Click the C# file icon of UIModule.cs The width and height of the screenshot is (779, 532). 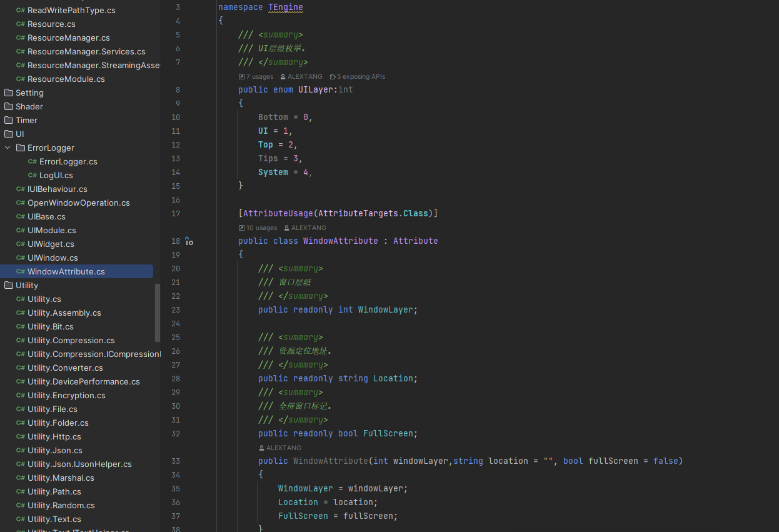pyautogui.click(x=21, y=230)
